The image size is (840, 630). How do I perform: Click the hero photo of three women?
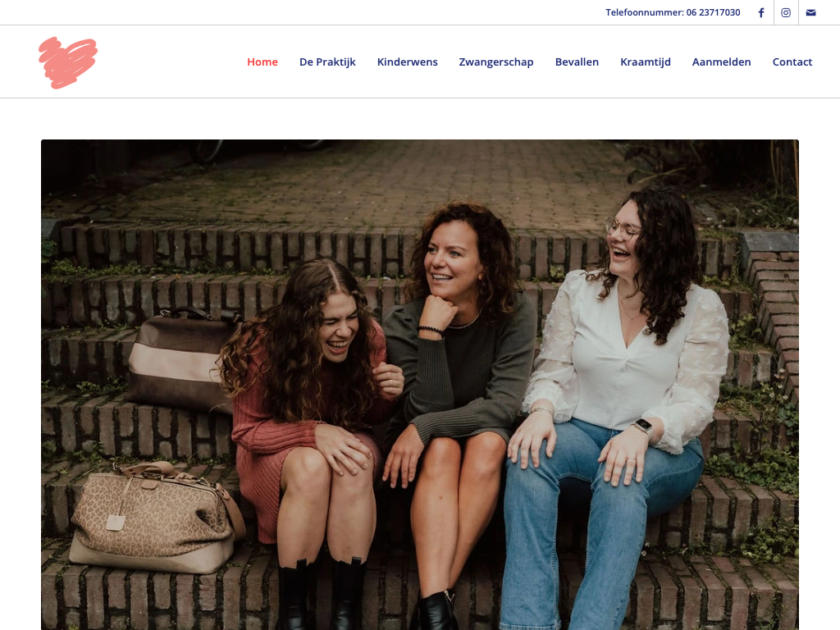(x=420, y=385)
